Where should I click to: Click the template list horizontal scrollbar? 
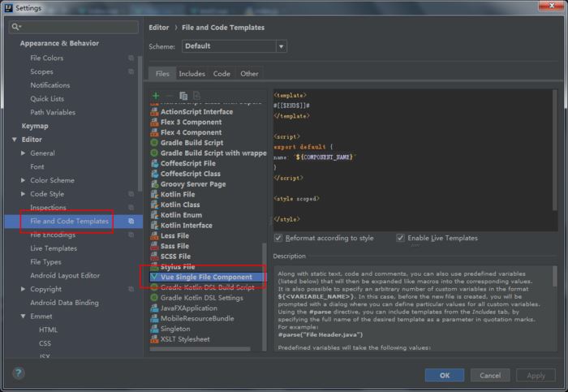click(200, 349)
